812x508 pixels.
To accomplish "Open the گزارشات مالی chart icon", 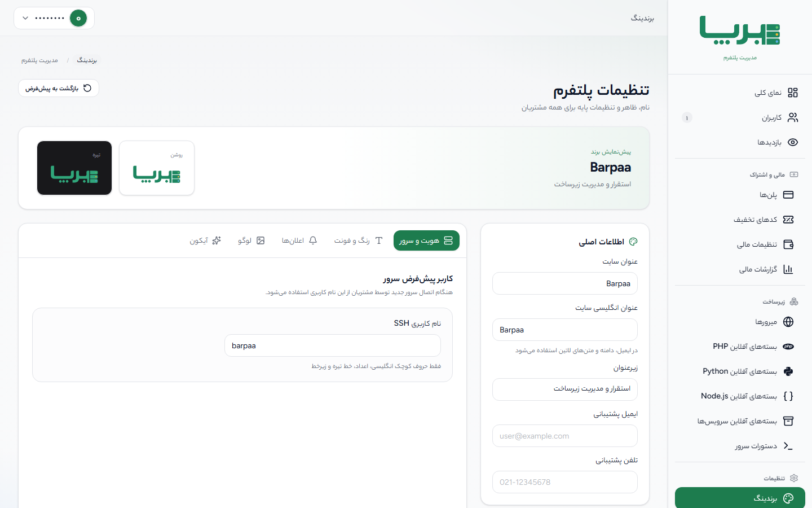I will point(788,269).
